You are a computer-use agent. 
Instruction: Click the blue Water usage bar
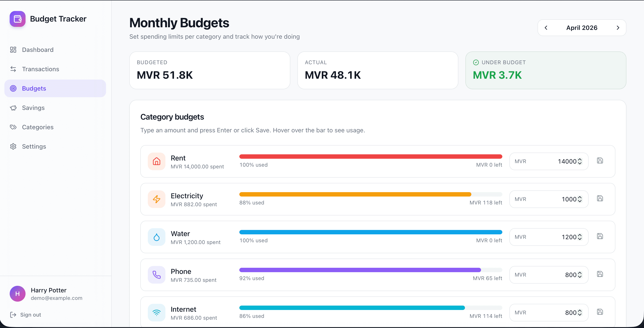coord(371,232)
